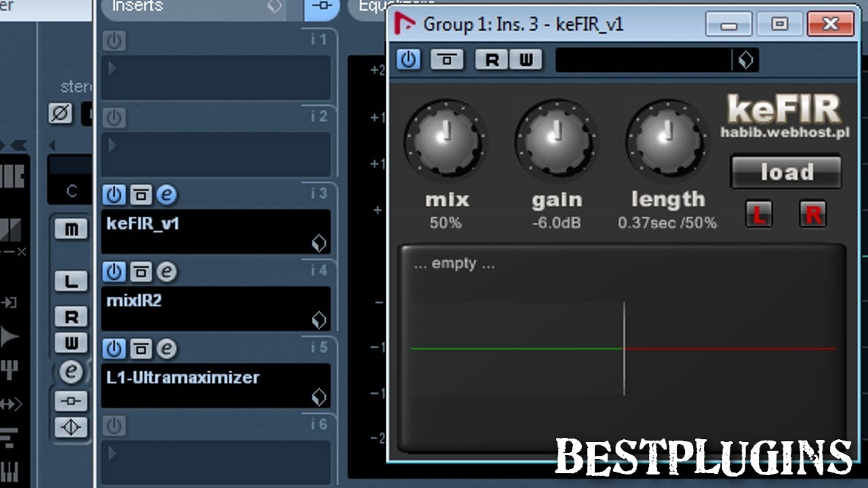Open preset menu of keFIR_v1 slot
Image resolution: width=868 pixels, height=488 pixels.
tap(319, 243)
